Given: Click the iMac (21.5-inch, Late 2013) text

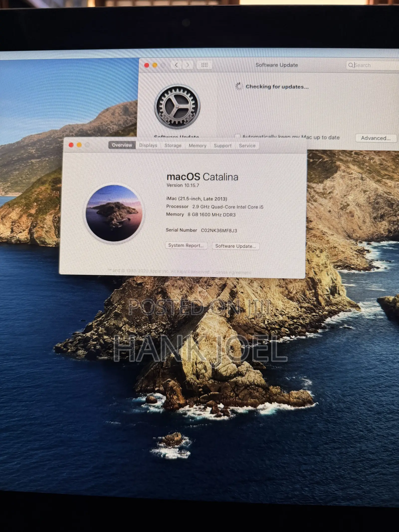Looking at the screenshot, I should (197, 199).
